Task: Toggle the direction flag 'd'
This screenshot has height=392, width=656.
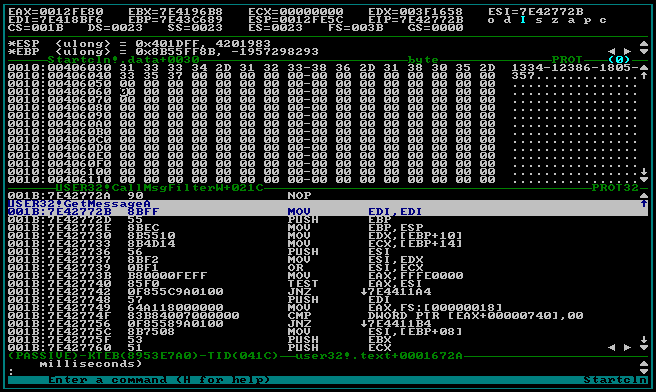Action: (507, 20)
